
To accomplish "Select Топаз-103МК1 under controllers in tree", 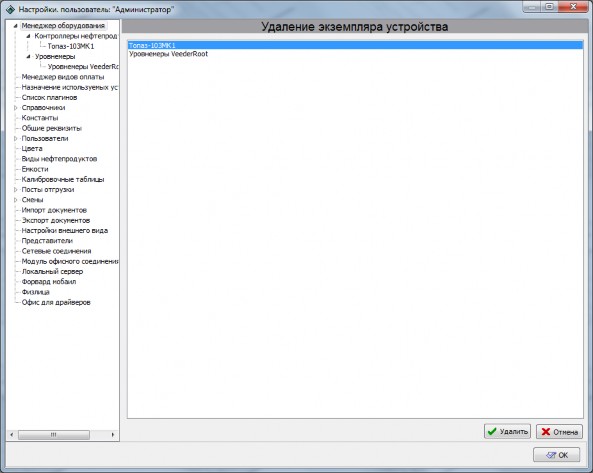I will click(71, 46).
